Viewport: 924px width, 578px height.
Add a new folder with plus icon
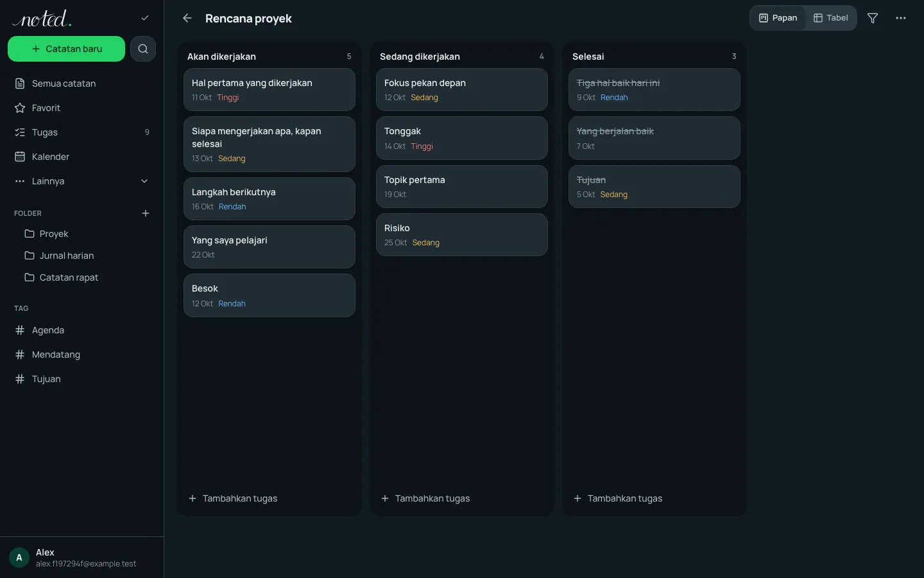tap(146, 213)
